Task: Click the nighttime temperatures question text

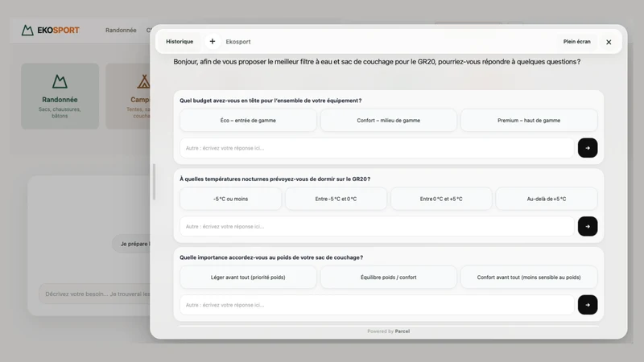Action: 275,179
